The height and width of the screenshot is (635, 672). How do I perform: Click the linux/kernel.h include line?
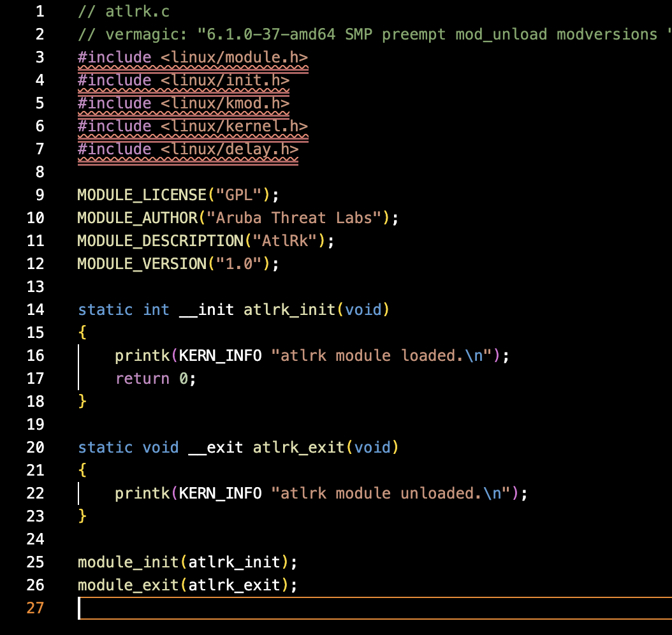(193, 126)
